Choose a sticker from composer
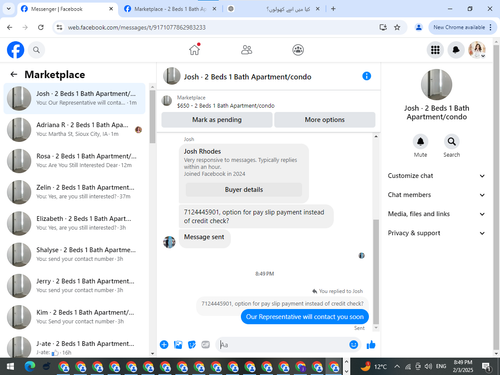 (x=192, y=345)
